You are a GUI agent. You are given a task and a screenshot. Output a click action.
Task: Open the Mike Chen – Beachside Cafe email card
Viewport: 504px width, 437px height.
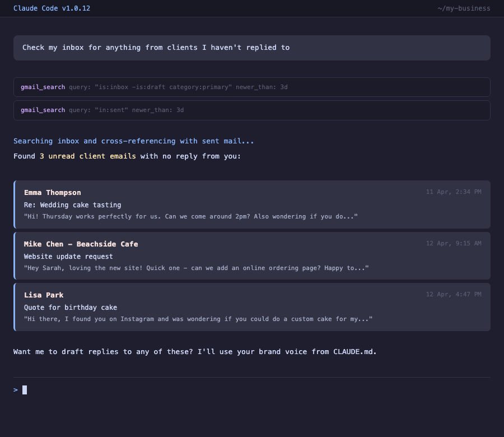(x=252, y=256)
